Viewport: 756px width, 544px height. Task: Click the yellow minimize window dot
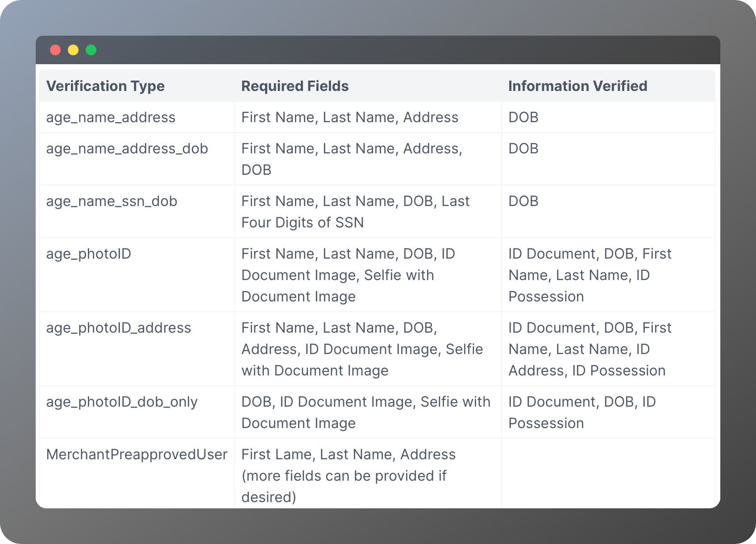click(73, 50)
